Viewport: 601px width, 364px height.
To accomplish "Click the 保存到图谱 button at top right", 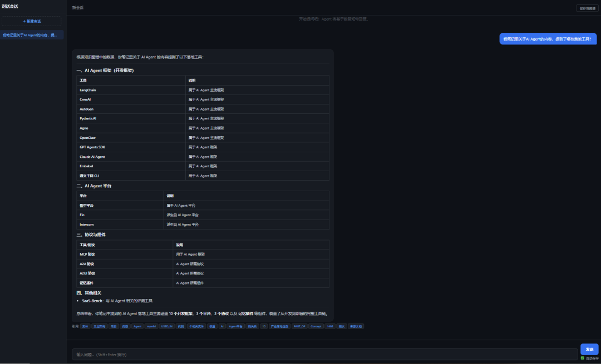I will 587,8.
